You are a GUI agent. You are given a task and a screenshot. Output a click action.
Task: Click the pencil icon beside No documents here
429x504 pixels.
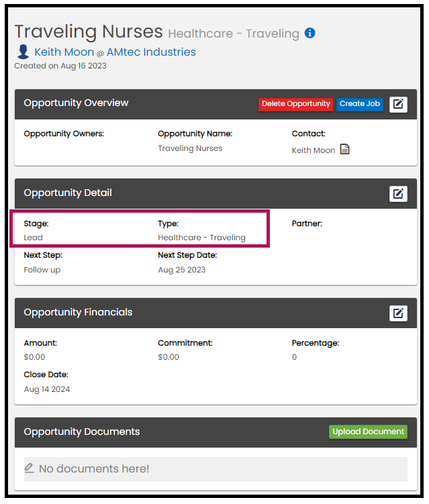[30, 468]
